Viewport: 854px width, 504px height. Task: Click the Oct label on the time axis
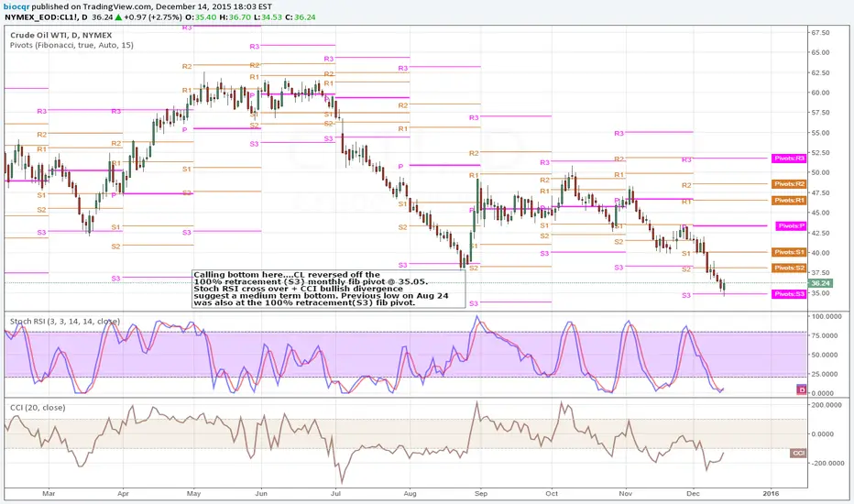click(x=552, y=494)
